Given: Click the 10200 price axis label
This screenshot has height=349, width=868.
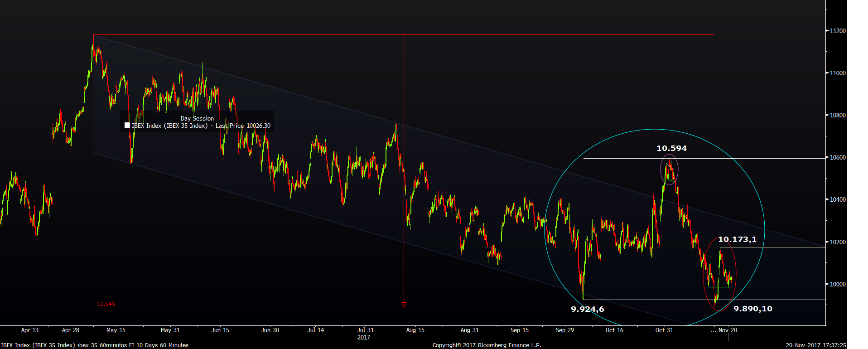Looking at the screenshot, I should coord(838,242).
